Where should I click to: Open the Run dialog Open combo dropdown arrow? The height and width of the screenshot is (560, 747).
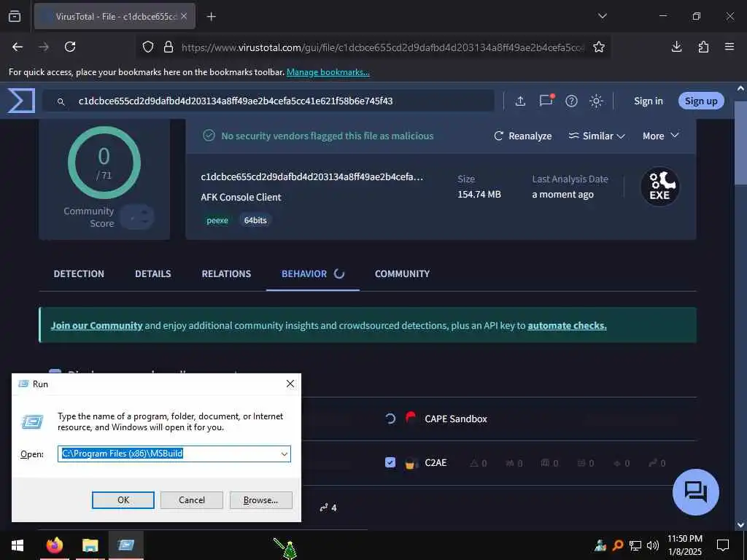[x=285, y=454]
